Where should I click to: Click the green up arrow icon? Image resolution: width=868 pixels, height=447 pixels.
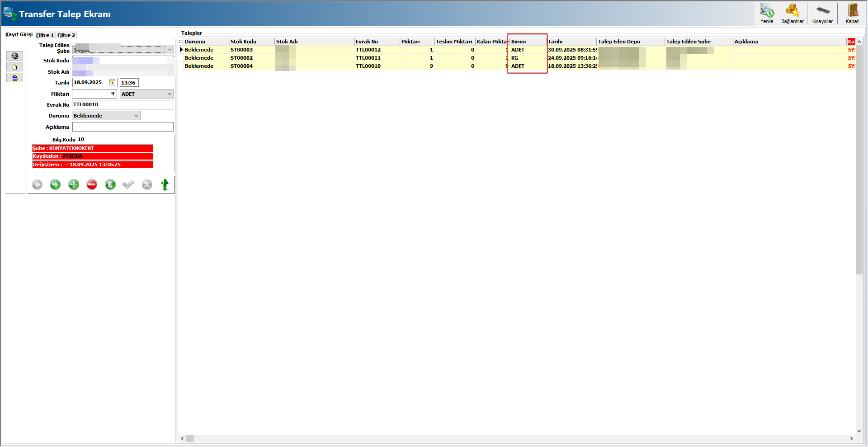165,184
